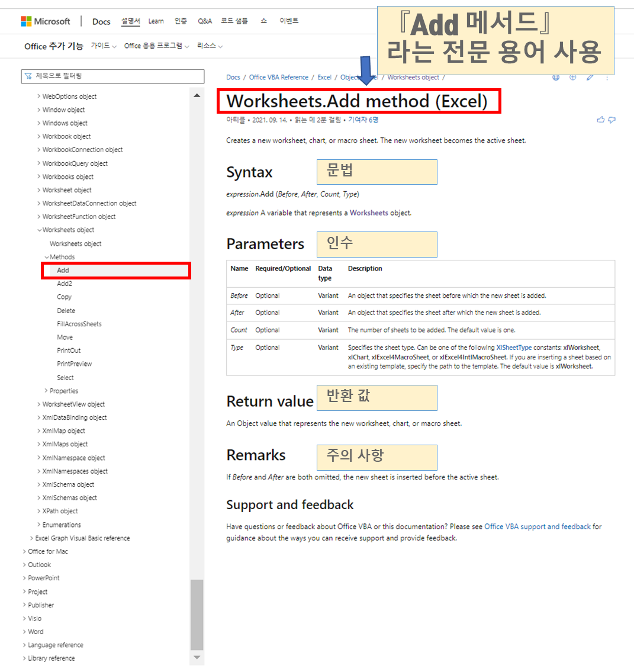Open the Office 응용 프로그램 dropdown
This screenshot has width=634, height=672.
[156, 46]
